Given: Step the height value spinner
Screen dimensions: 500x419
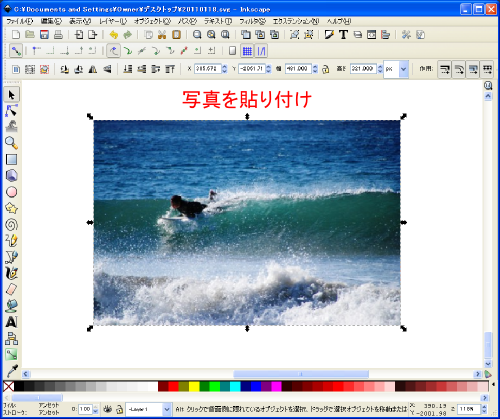Looking at the screenshot, I should pyautogui.click(x=380, y=69).
